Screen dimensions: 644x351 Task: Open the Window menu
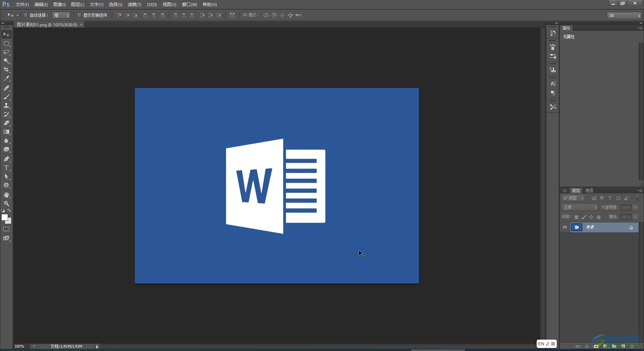pos(190,4)
